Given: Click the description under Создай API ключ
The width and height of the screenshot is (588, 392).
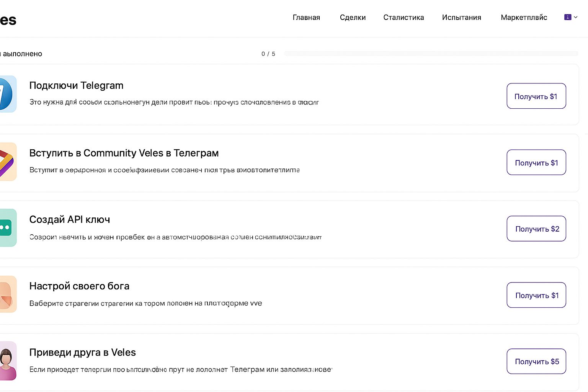Looking at the screenshot, I should coord(175,237).
